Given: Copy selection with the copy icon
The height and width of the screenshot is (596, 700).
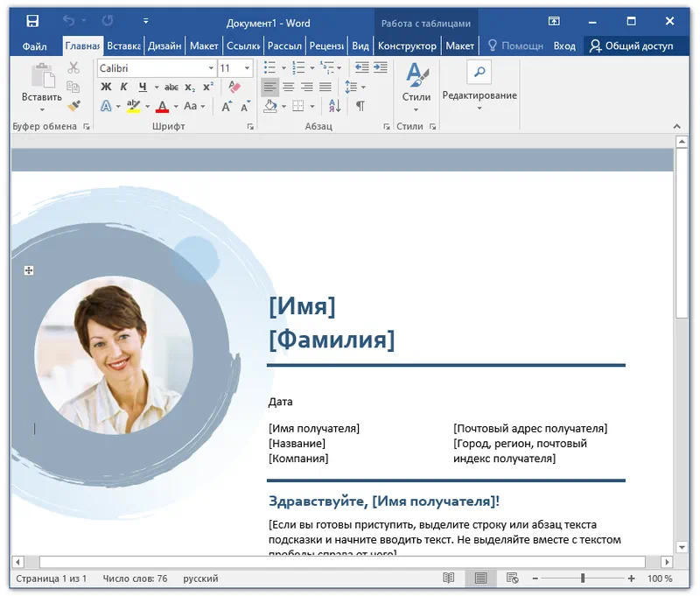Looking at the screenshot, I should point(73,87).
